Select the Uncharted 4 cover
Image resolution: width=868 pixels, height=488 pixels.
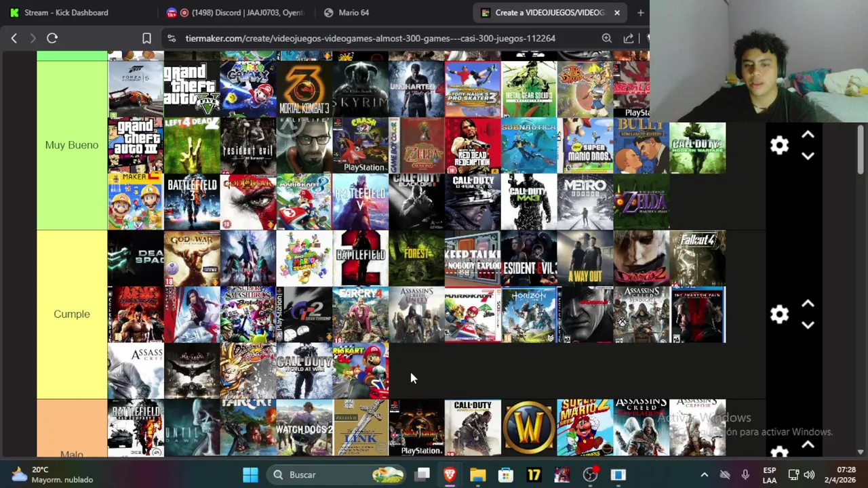(x=416, y=89)
